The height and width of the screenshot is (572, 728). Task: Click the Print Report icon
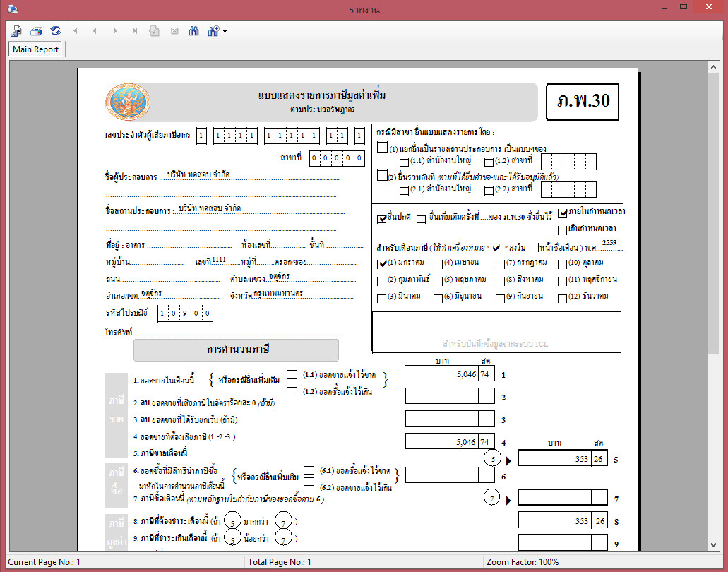click(36, 31)
